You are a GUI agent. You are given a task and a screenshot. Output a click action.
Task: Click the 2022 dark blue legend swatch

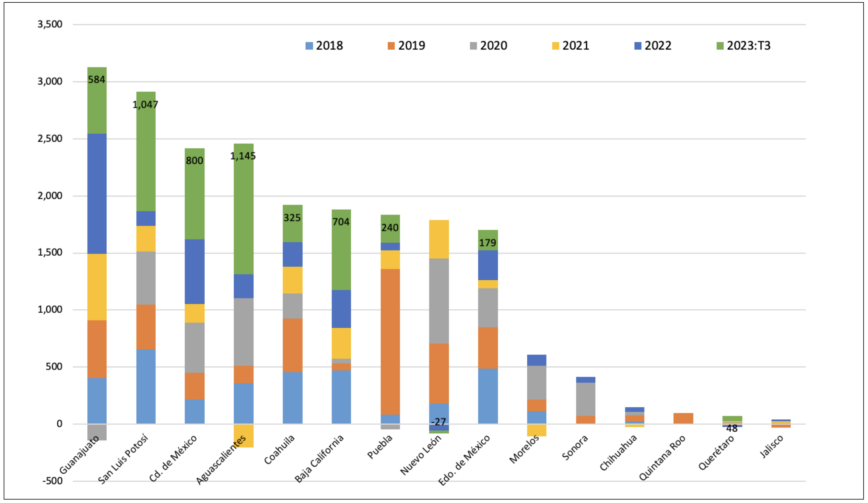click(637, 46)
